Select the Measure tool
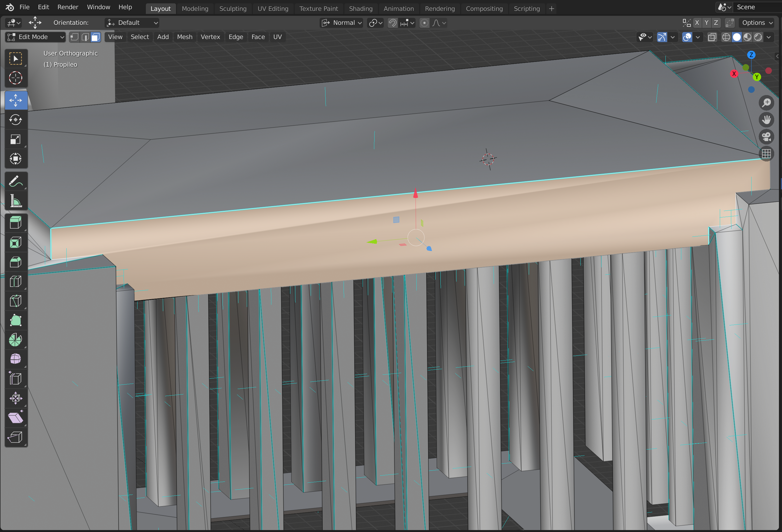This screenshot has height=532, width=782. point(16,201)
